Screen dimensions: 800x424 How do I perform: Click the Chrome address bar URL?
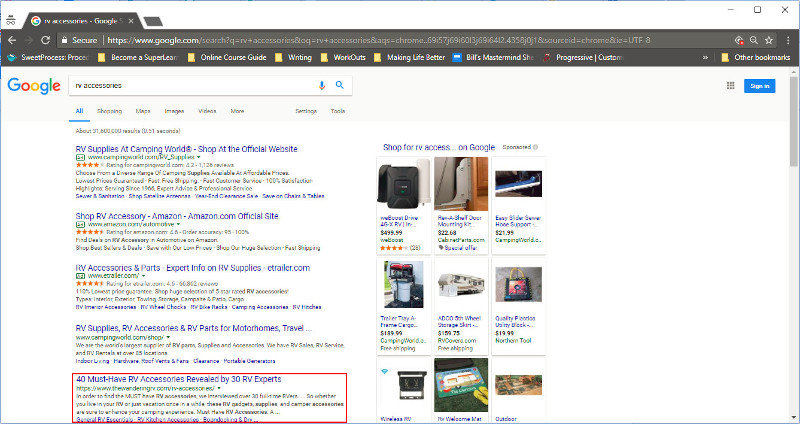click(379, 40)
